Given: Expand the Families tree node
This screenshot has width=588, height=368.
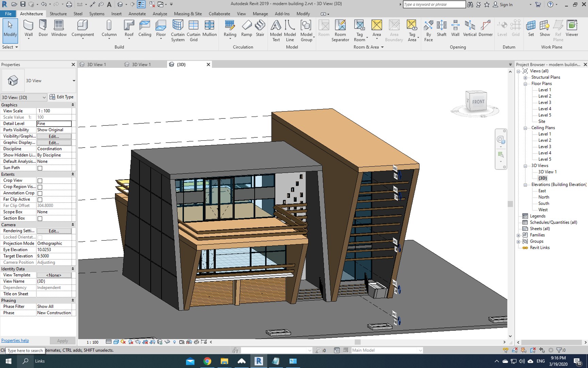Looking at the screenshot, I should 518,235.
